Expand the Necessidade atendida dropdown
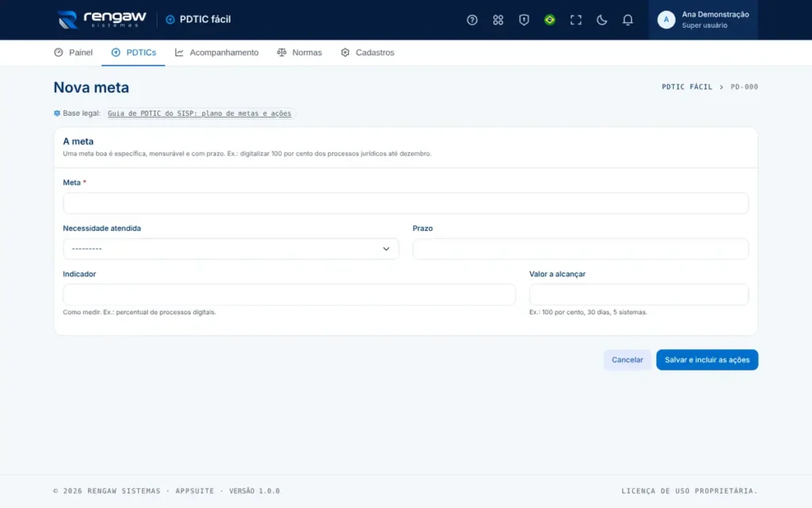The width and height of the screenshot is (812, 508). [231, 248]
